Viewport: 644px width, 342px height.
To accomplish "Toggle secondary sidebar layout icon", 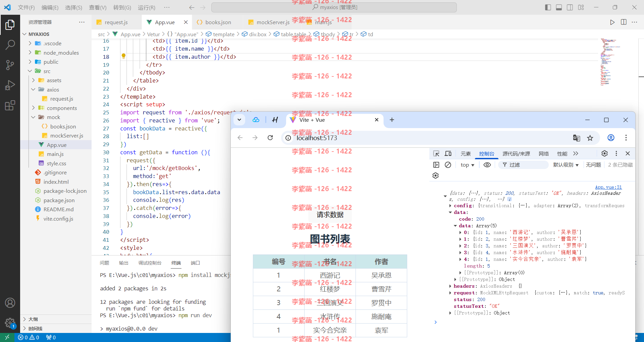I will coord(570,7).
